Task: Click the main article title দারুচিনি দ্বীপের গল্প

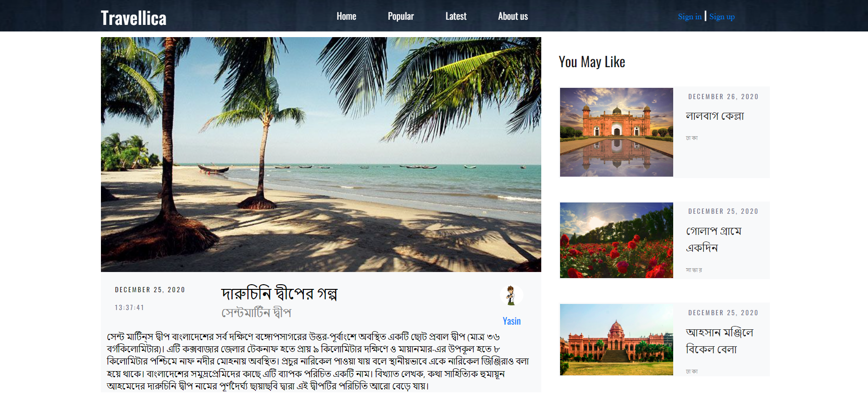Action: point(279,294)
